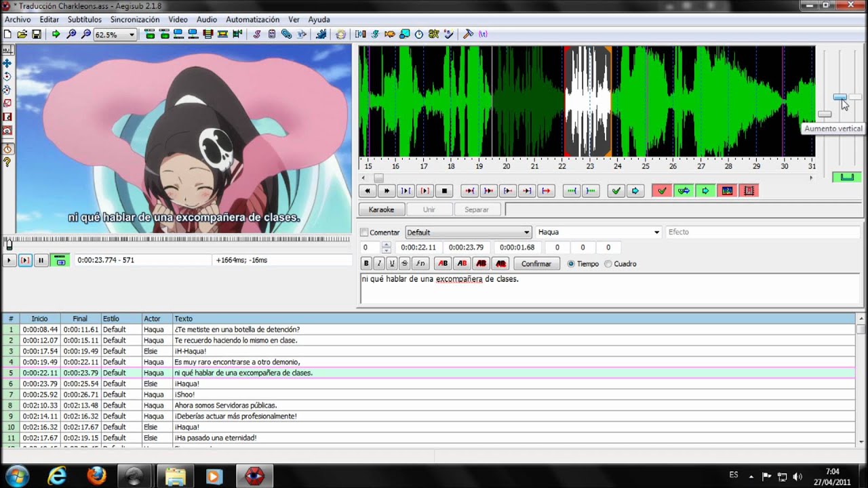
Task: Go to next line in audio controls
Action: pos(387,191)
